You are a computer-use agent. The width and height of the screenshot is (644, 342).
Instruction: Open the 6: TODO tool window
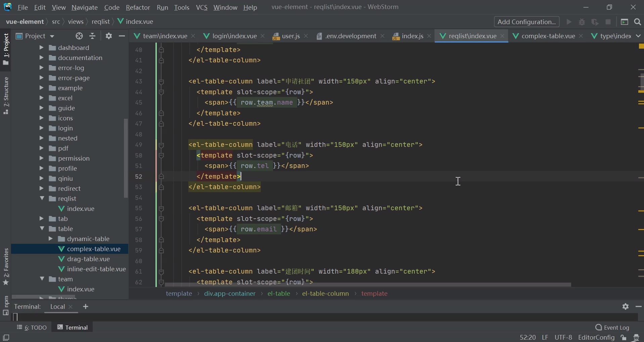point(32,328)
